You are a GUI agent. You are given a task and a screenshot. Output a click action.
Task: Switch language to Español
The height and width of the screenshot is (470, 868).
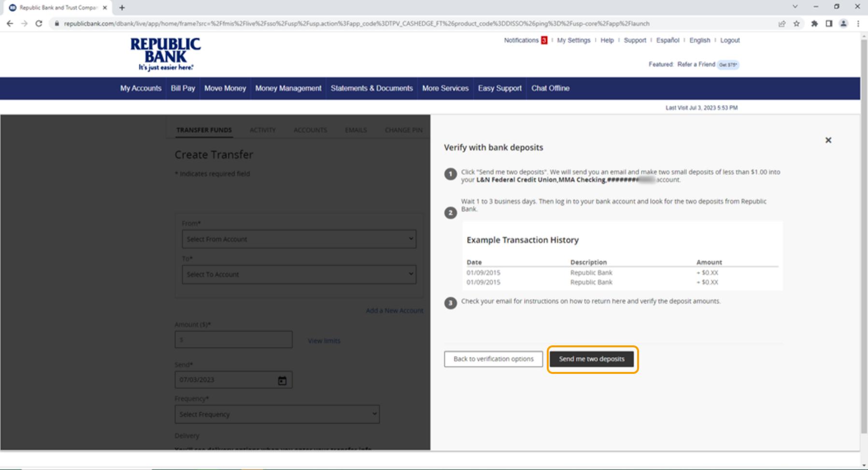tap(668, 40)
